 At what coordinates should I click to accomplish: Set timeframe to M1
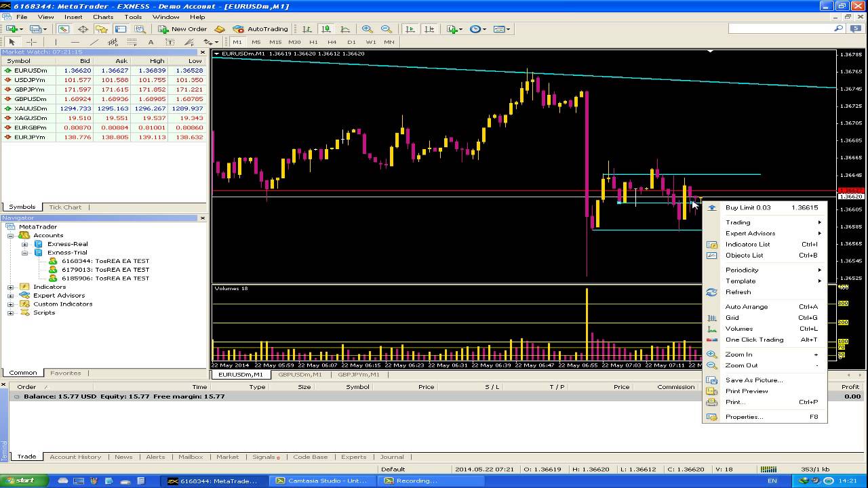pos(237,42)
